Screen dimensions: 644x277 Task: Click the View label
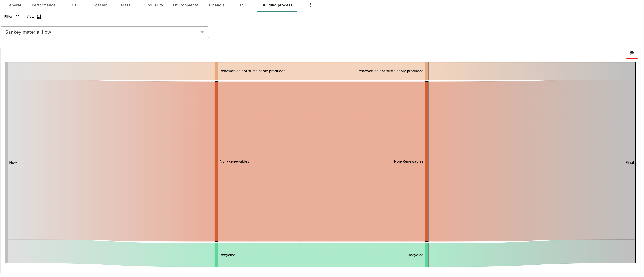tap(30, 17)
